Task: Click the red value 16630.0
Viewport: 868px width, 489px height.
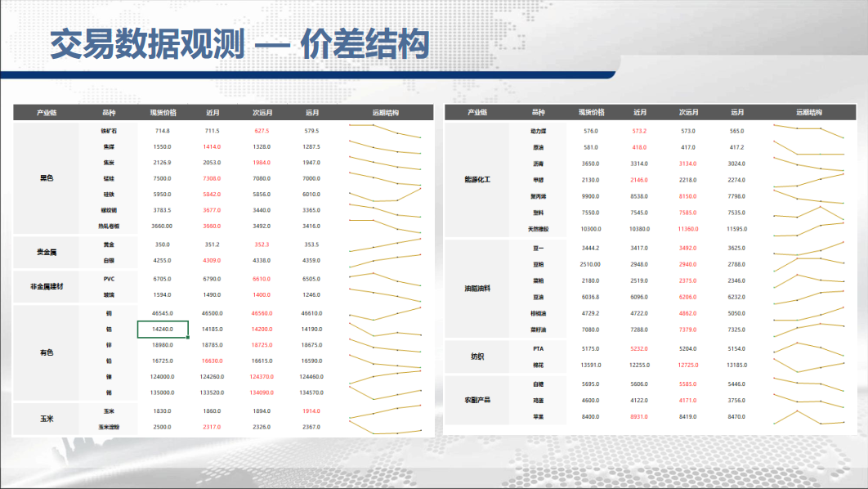Action: pos(212,361)
